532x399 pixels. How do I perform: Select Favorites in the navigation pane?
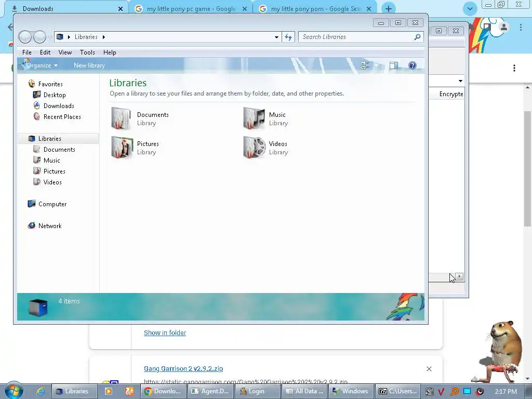coord(50,84)
